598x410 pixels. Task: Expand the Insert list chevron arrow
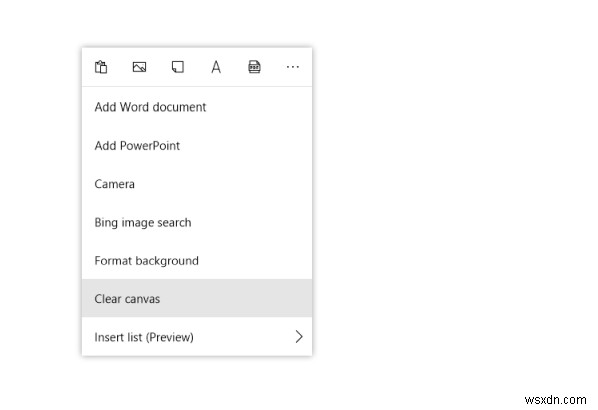coord(299,337)
